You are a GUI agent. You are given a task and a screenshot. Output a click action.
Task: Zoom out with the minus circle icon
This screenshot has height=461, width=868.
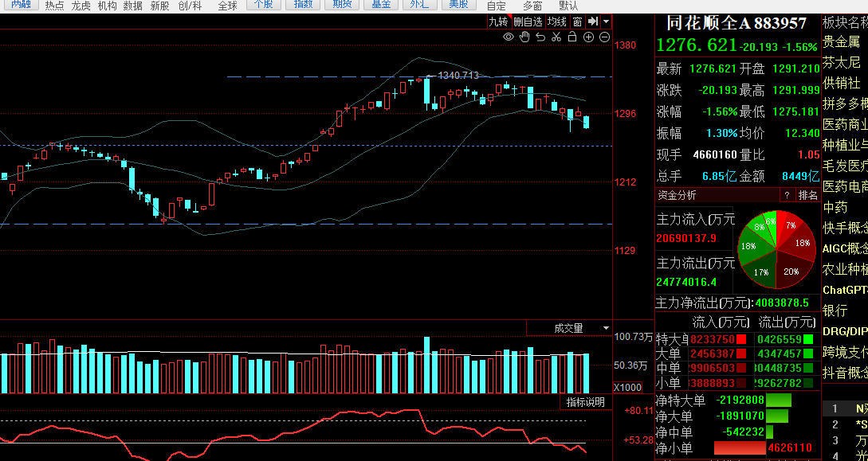coord(604,37)
